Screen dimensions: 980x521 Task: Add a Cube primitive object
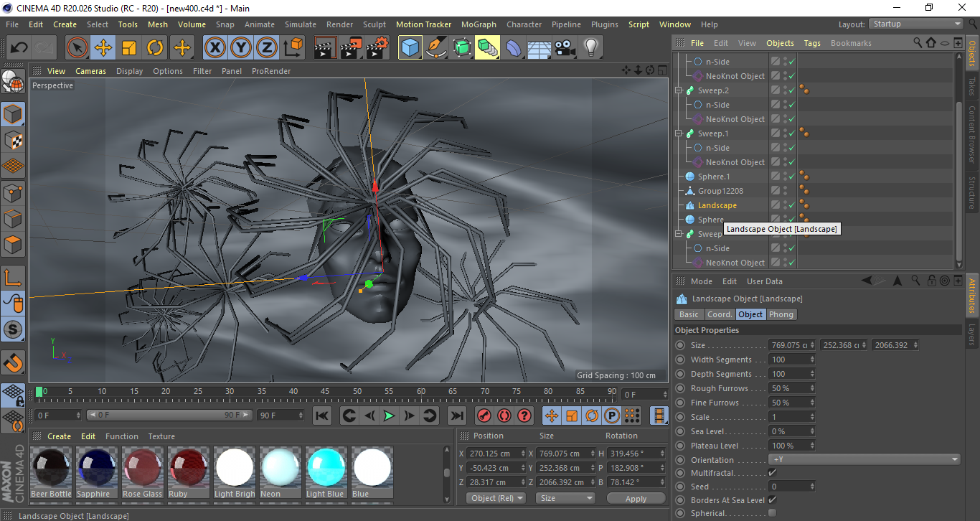(410, 48)
